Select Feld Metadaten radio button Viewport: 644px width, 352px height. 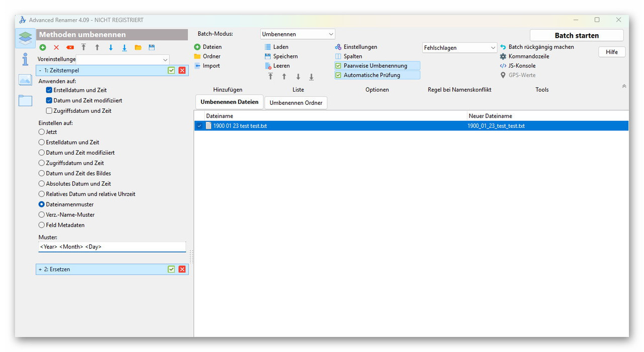[x=42, y=225]
